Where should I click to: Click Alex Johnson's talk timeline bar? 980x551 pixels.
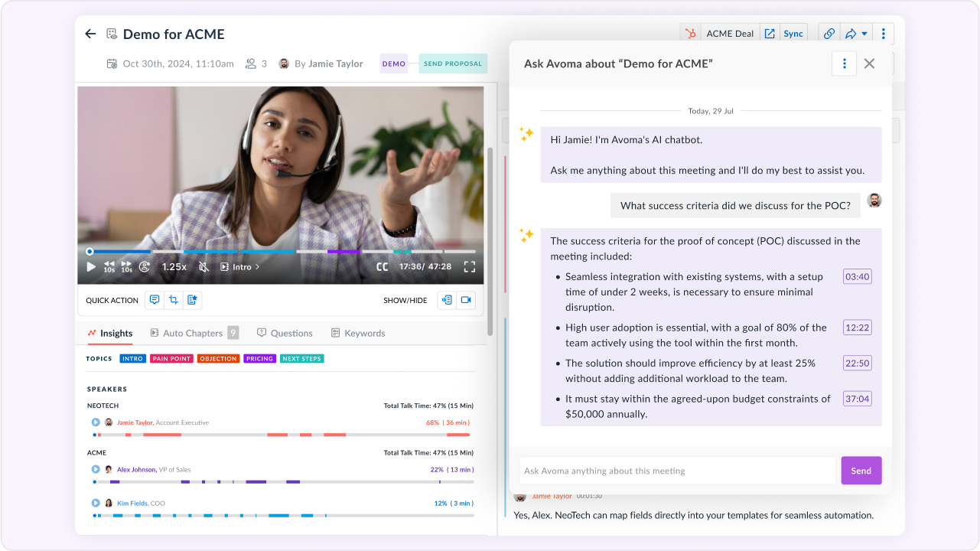(x=283, y=482)
